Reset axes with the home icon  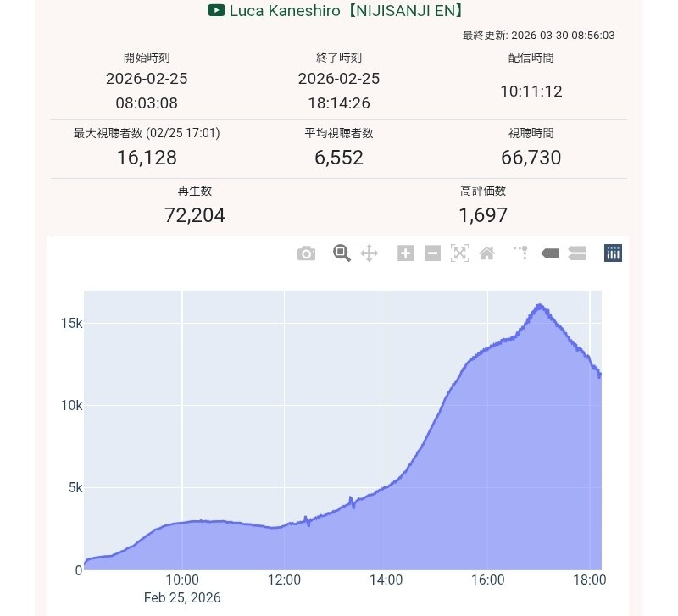tap(486, 253)
